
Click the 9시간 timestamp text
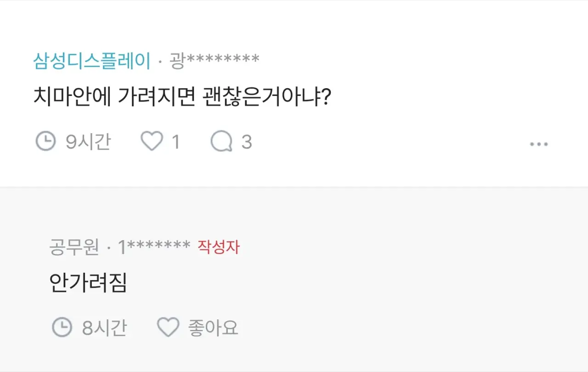pyautogui.click(x=88, y=142)
